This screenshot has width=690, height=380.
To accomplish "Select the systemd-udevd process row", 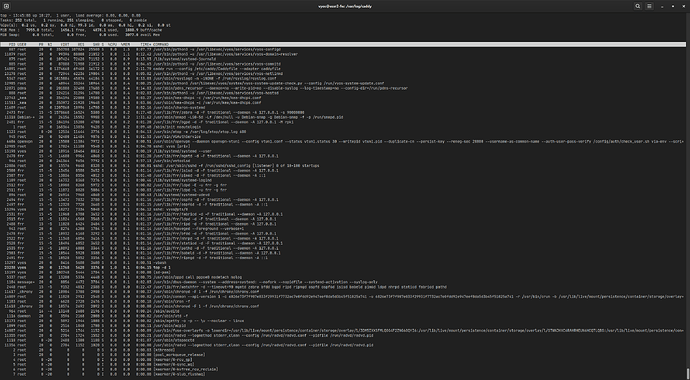I will point(343,194).
